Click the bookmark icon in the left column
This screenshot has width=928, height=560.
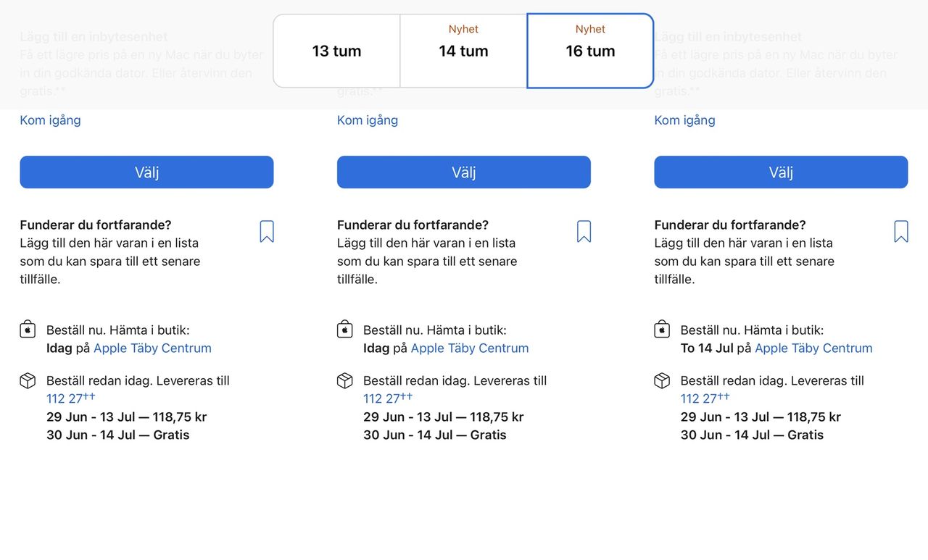point(267,232)
